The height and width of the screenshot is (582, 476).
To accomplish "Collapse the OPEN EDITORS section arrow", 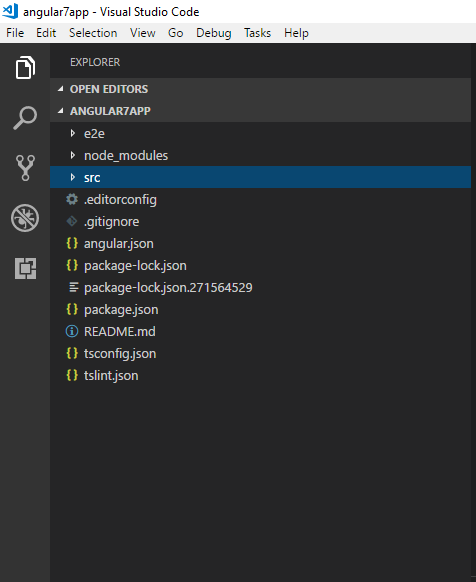I will 61,89.
